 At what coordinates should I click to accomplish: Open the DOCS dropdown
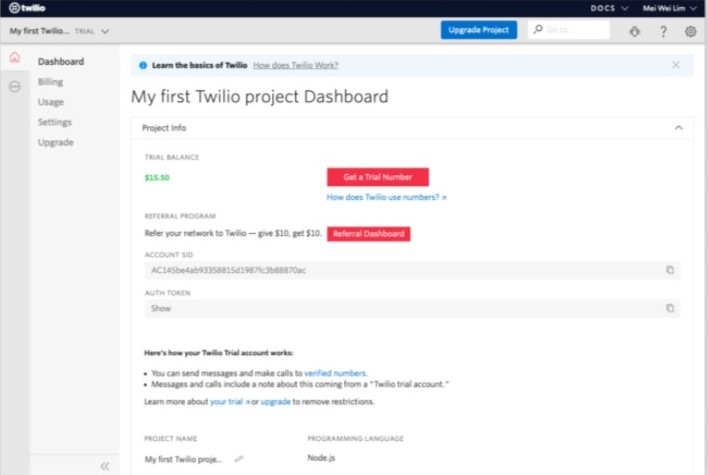click(609, 8)
